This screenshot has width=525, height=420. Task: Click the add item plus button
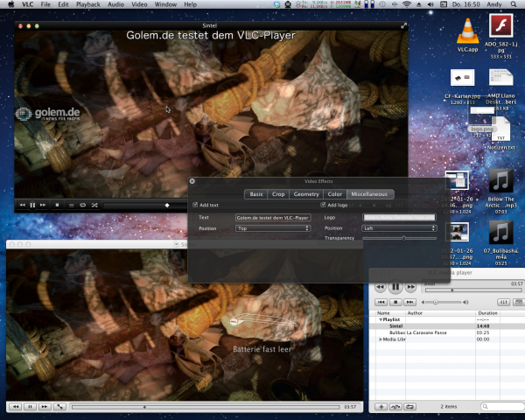pyautogui.click(x=381, y=407)
